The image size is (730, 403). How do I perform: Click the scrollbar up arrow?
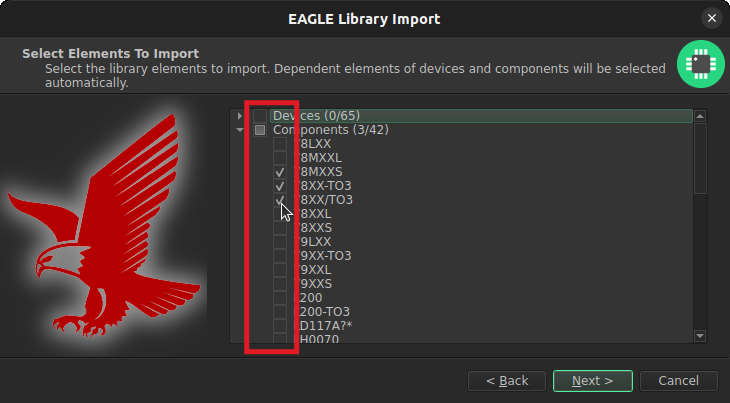click(700, 116)
